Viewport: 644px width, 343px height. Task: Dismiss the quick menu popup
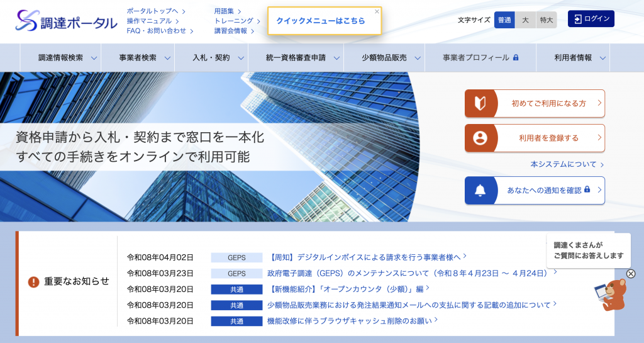click(377, 11)
